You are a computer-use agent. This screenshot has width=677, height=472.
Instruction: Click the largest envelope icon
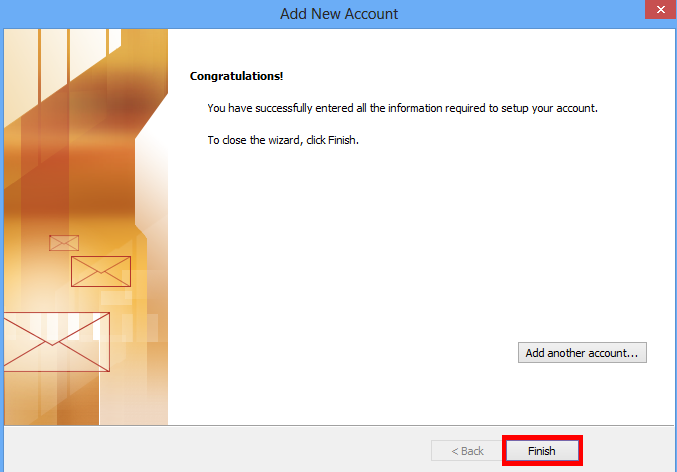pos(55,342)
